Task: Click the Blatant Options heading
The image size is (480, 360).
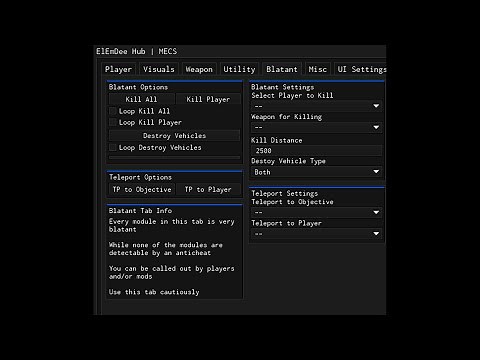Action: click(x=138, y=87)
